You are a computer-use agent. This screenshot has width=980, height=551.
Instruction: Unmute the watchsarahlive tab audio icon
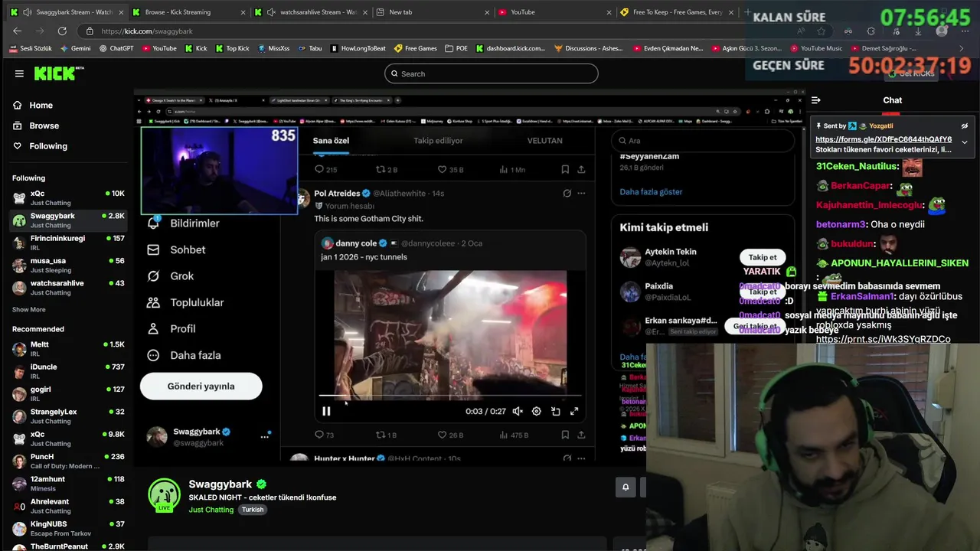point(271,12)
